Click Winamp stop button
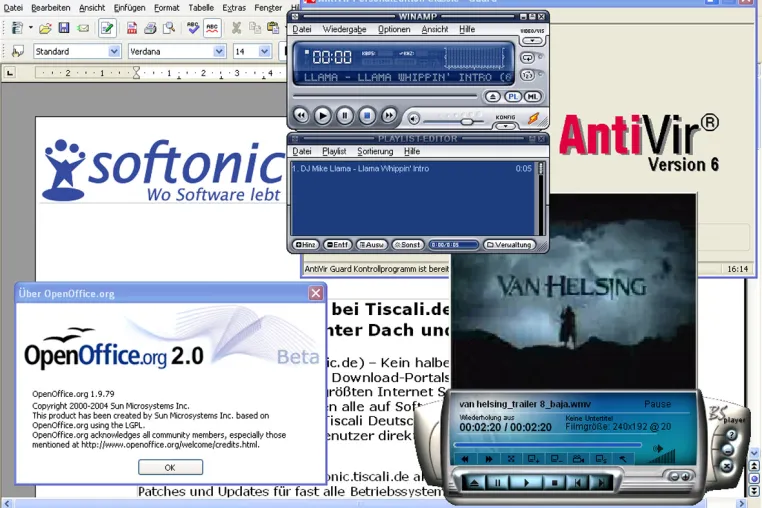Image resolution: width=762 pixels, height=508 pixels. point(367,116)
